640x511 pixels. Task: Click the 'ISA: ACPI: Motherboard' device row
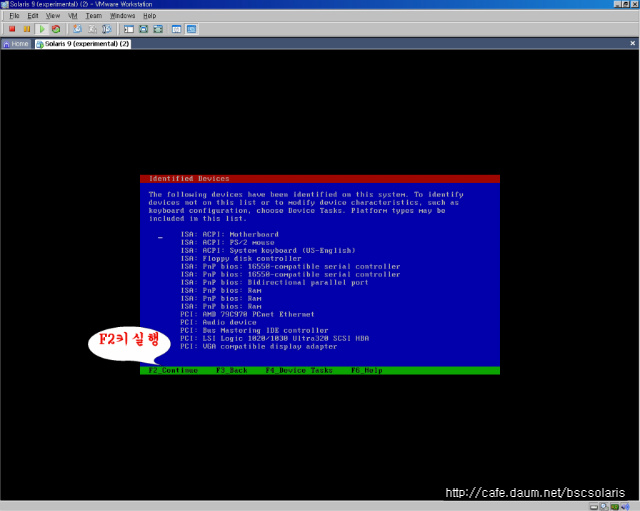229,234
